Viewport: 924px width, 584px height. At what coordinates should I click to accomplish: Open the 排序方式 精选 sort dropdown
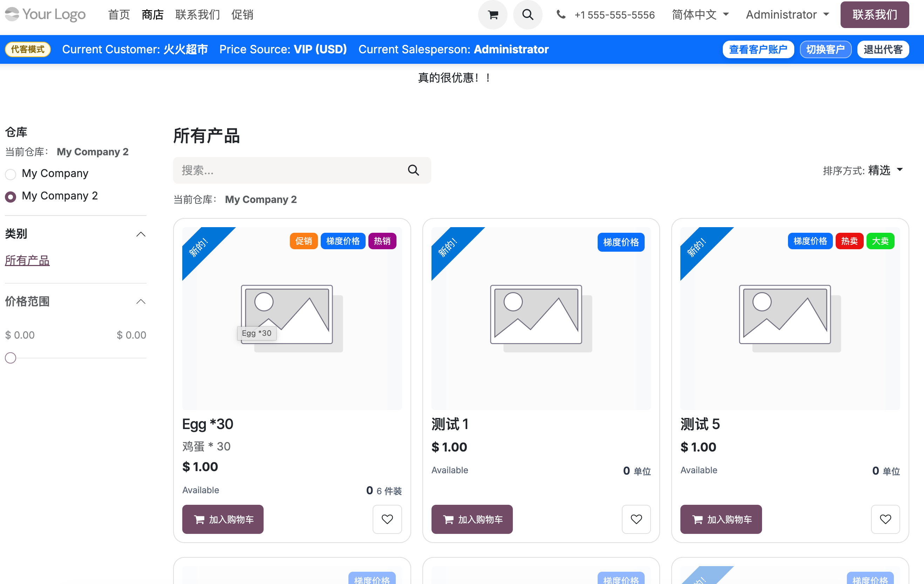pyautogui.click(x=863, y=170)
